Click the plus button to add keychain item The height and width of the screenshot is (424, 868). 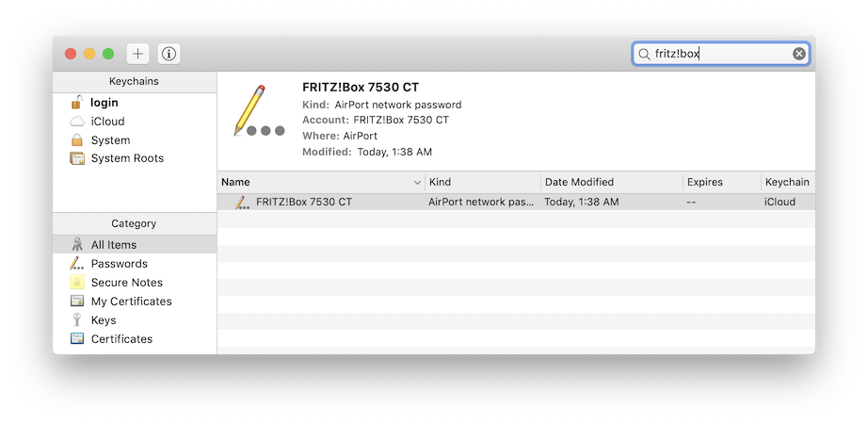click(x=137, y=54)
